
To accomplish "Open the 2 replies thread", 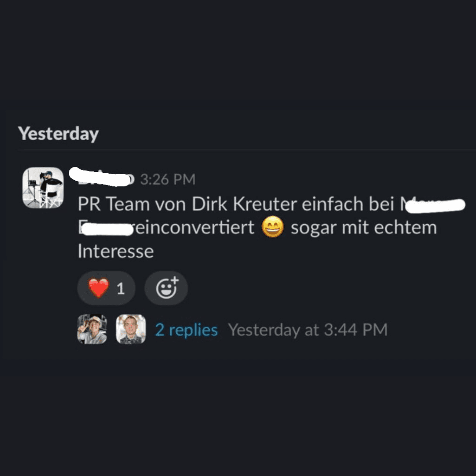I will coord(186,330).
